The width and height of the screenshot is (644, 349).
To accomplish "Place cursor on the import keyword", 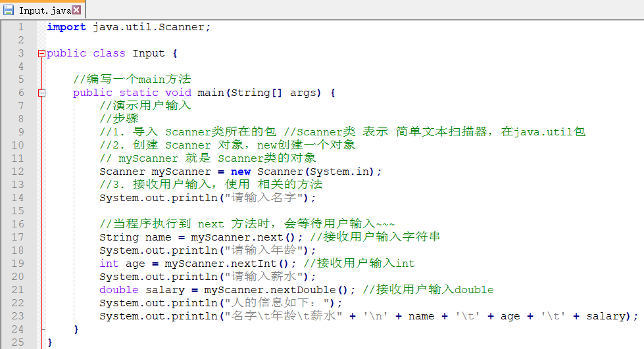I will [66, 27].
